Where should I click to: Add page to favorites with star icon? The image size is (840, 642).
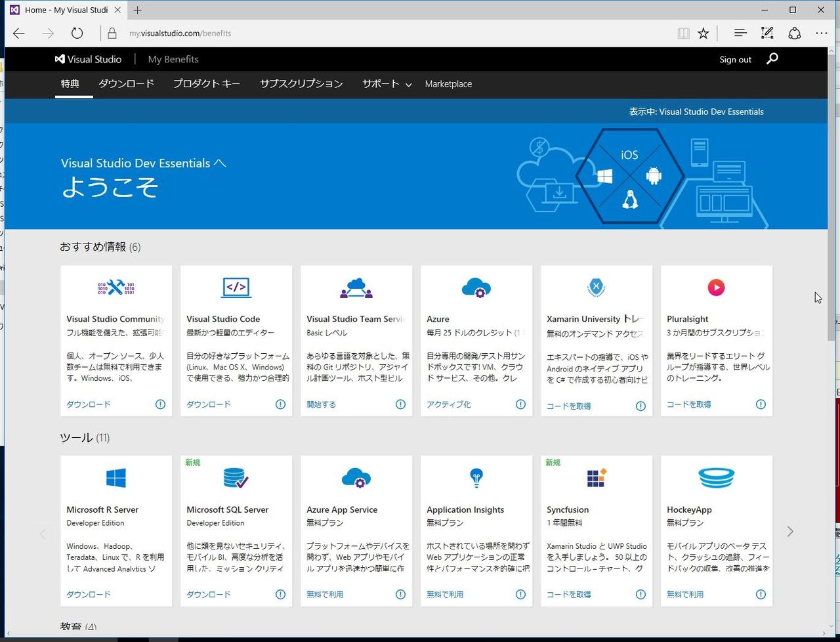703,33
